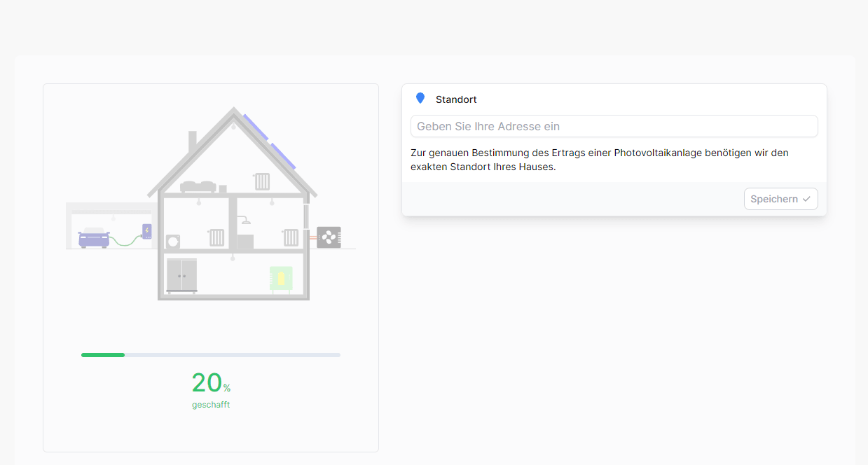
Task: Click the blue location pin icon
Action: [420, 99]
